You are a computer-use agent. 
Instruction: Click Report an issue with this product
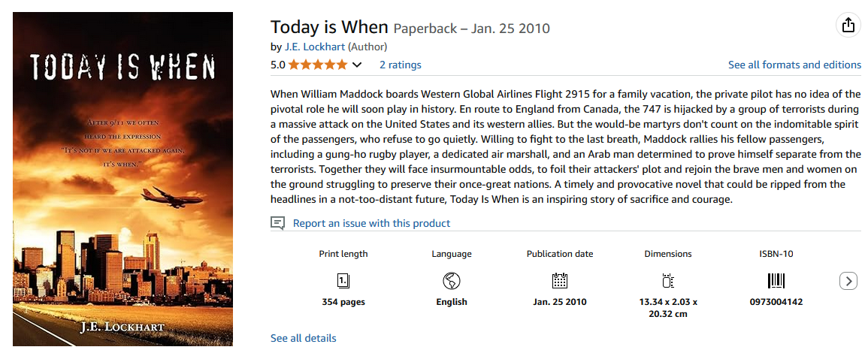pos(371,223)
